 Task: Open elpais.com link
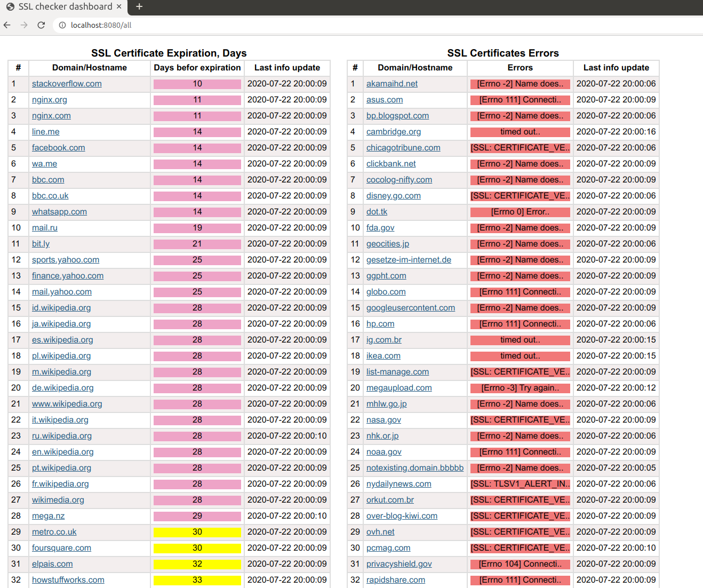[x=52, y=564]
